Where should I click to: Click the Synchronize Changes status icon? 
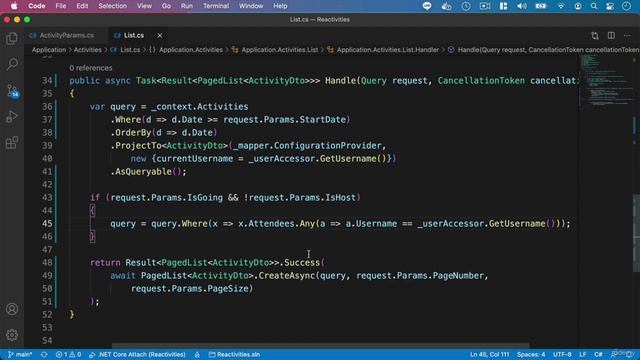[x=44, y=354]
